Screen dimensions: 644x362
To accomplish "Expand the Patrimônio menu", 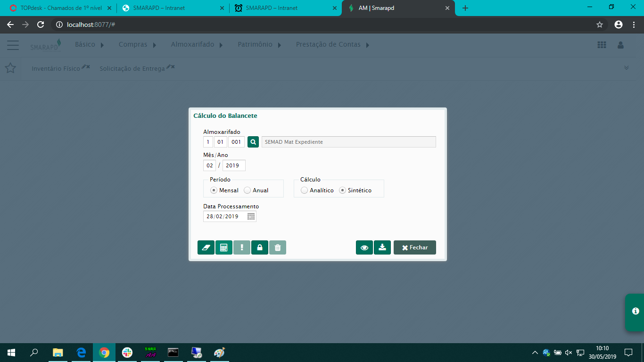I will pos(259,44).
